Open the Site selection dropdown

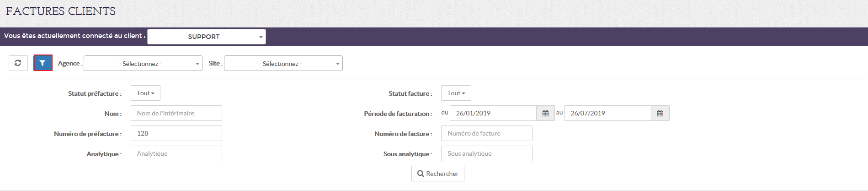click(283, 64)
